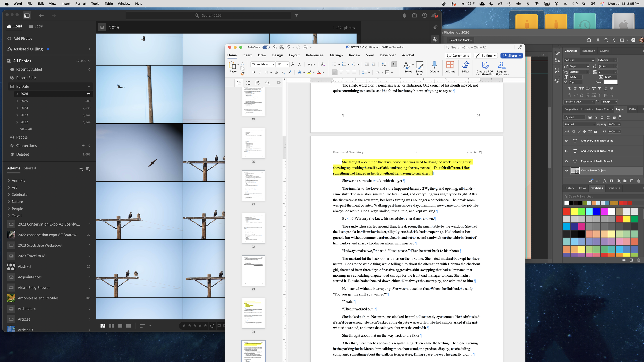Hide the Vector Smart Object layer
The width and height of the screenshot is (644, 362).
point(566,171)
